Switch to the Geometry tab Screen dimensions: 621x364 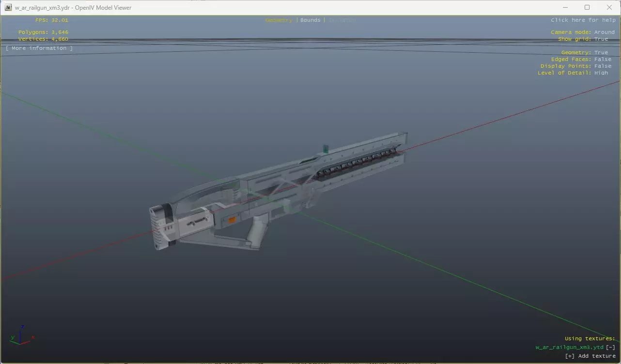[279, 20]
